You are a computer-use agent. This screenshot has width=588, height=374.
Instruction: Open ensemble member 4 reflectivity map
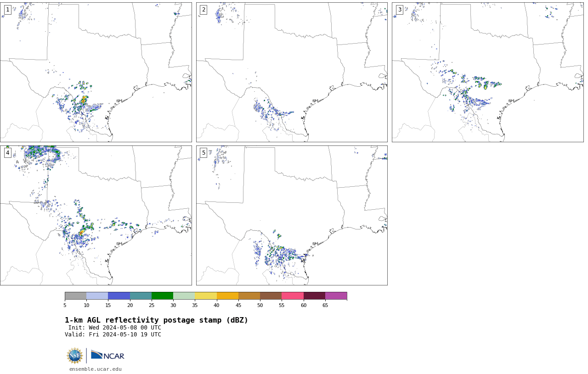pyautogui.click(x=96, y=215)
